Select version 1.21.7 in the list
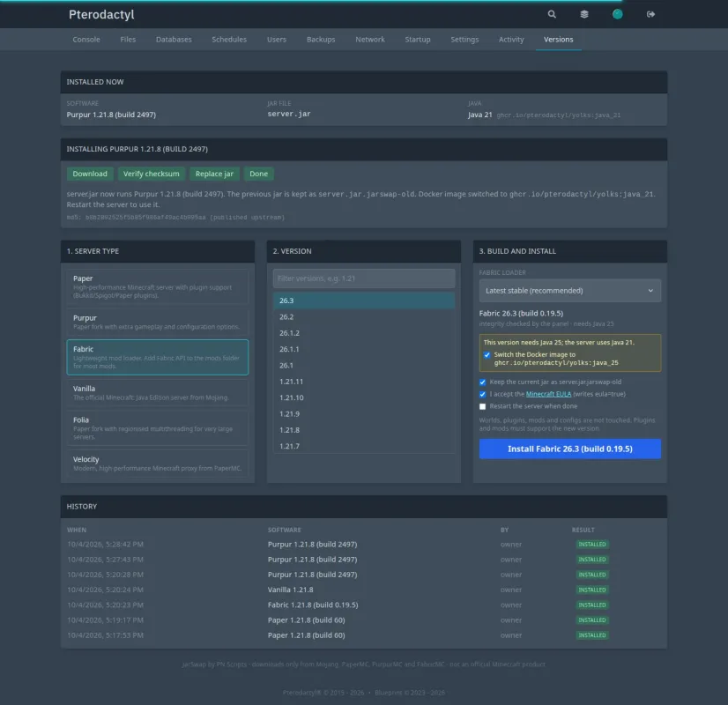Image resolution: width=728 pixels, height=705 pixels. pyautogui.click(x=364, y=446)
